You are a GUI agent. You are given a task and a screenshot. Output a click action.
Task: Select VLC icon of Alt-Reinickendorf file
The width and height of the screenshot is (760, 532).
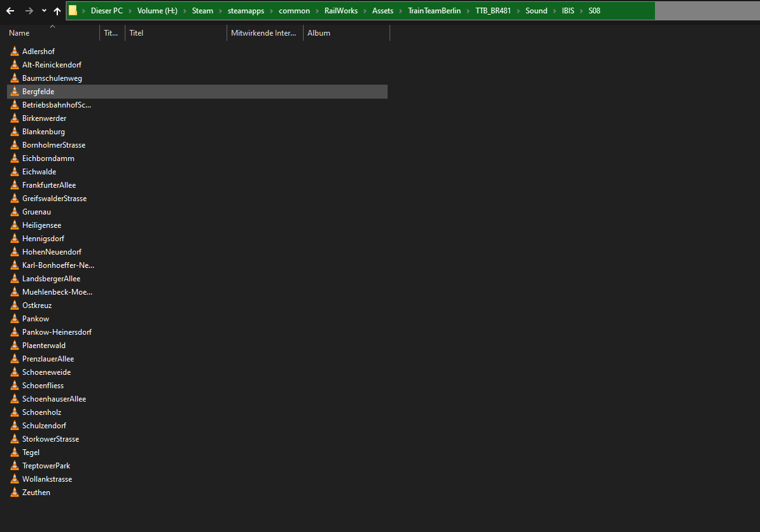(x=15, y=64)
